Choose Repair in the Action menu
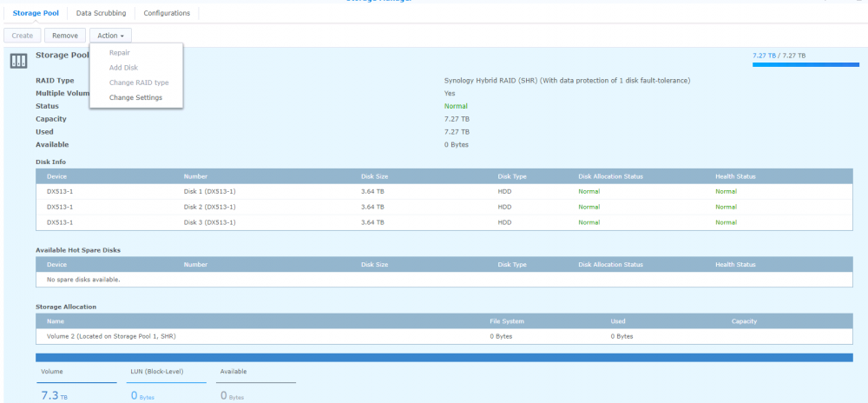 (x=120, y=53)
